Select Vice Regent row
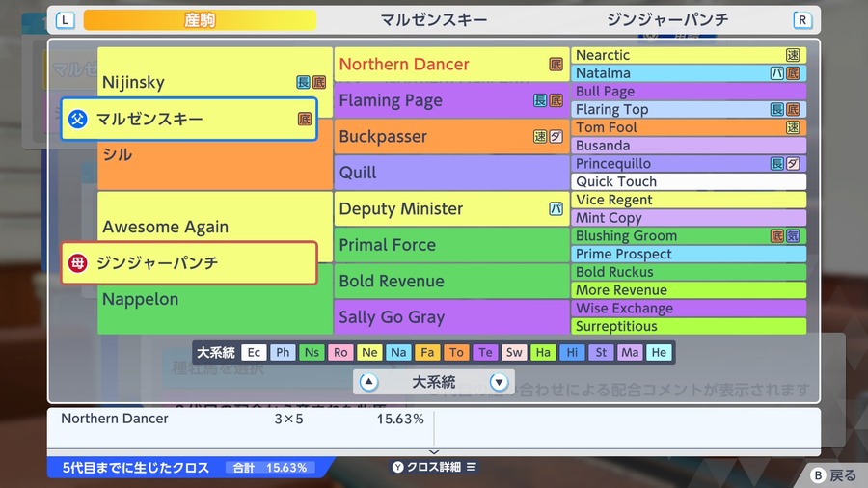Image resolution: width=868 pixels, height=488 pixels. pyautogui.click(x=689, y=200)
